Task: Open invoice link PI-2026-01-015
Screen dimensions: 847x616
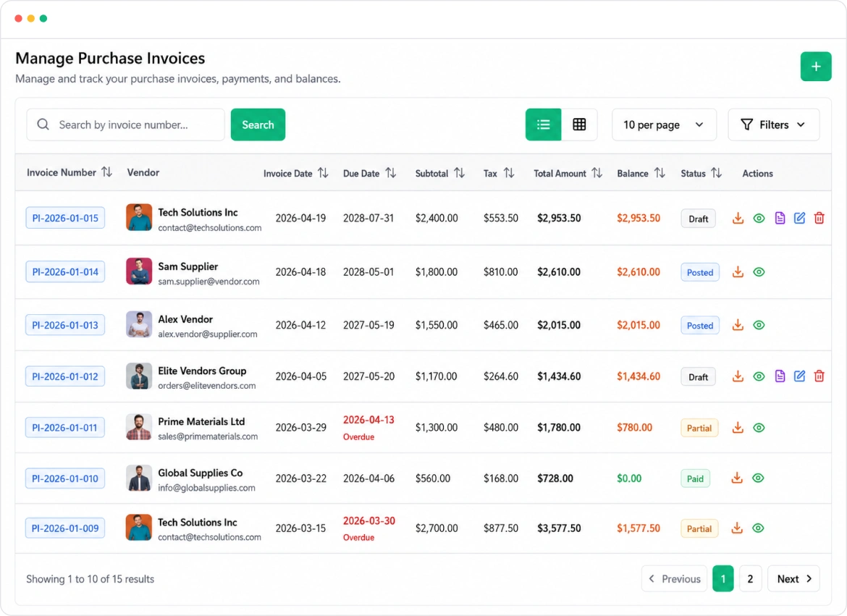Action: click(65, 219)
